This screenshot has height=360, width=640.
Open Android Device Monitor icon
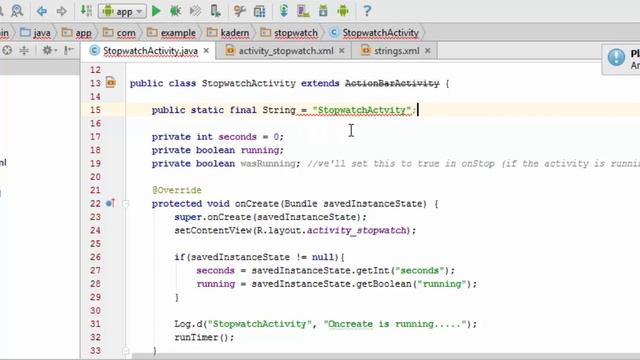pos(343,11)
